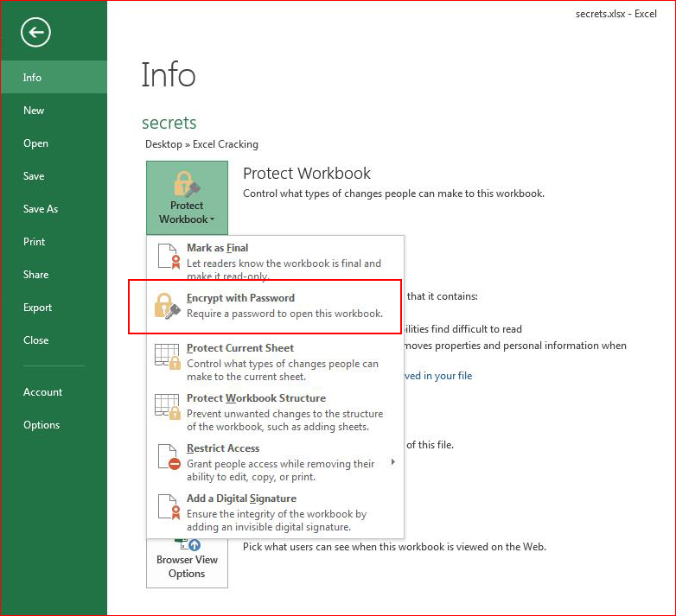
Task: Open Excel Options in sidebar
Action: pos(54,425)
